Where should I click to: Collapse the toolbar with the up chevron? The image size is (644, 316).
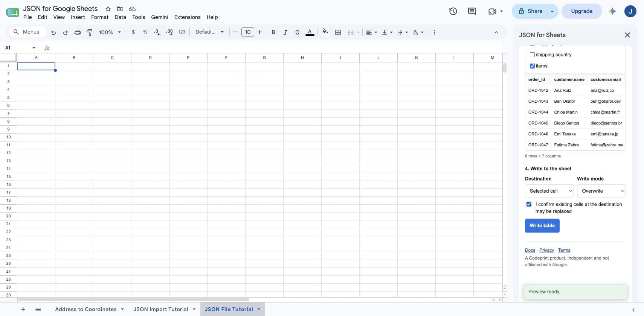pyautogui.click(x=496, y=32)
